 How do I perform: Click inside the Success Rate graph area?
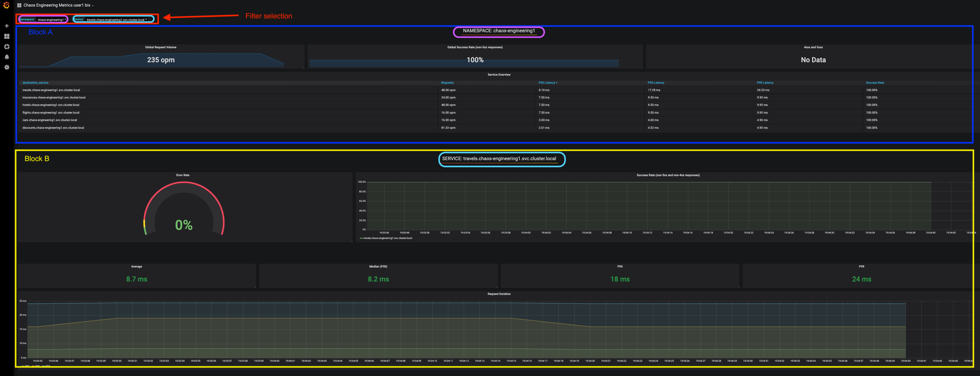click(670, 206)
